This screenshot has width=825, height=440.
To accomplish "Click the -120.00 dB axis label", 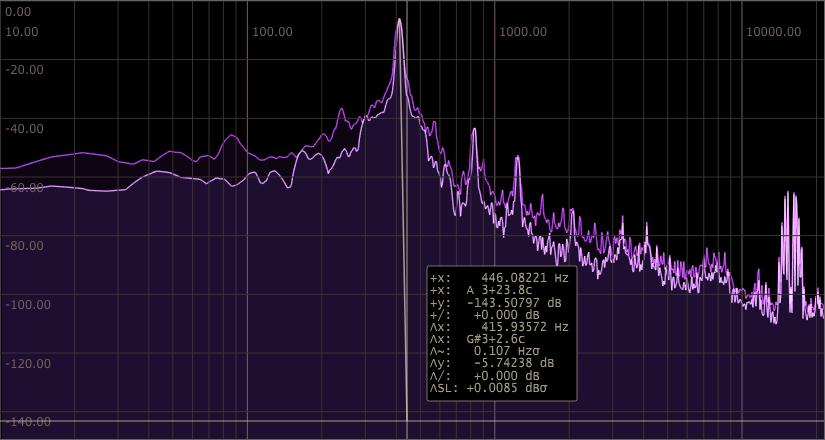I will pyautogui.click(x=28, y=363).
